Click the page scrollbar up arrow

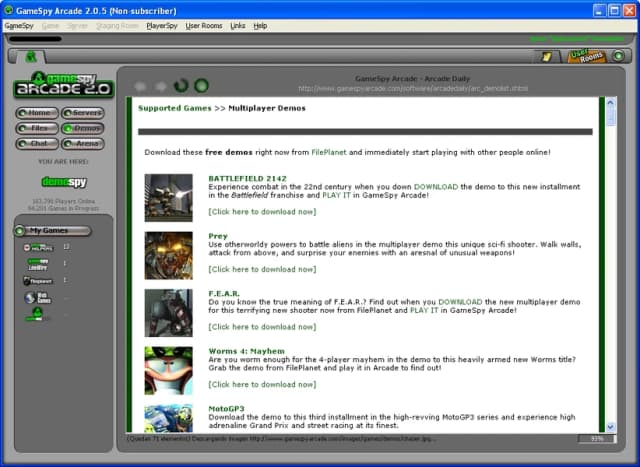click(x=611, y=102)
